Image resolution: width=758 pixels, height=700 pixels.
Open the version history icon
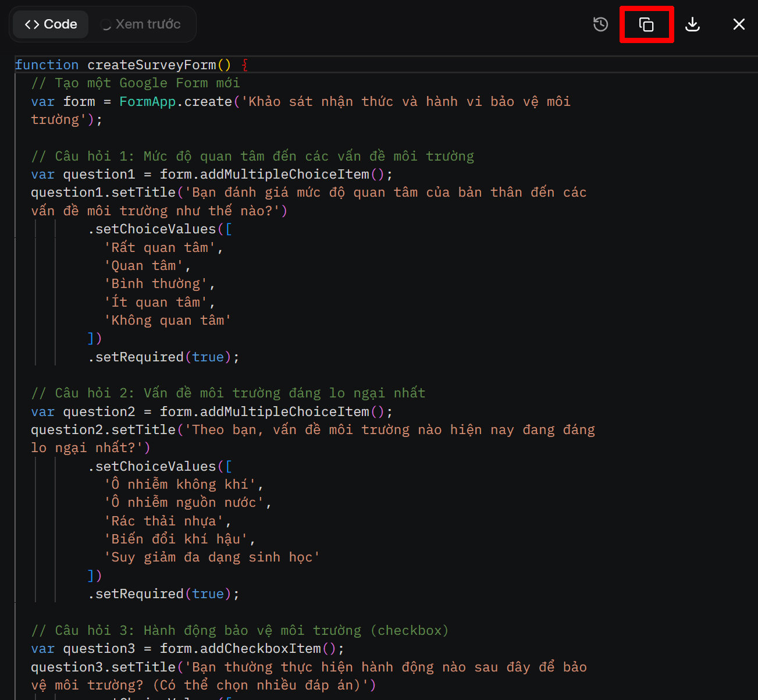click(600, 24)
